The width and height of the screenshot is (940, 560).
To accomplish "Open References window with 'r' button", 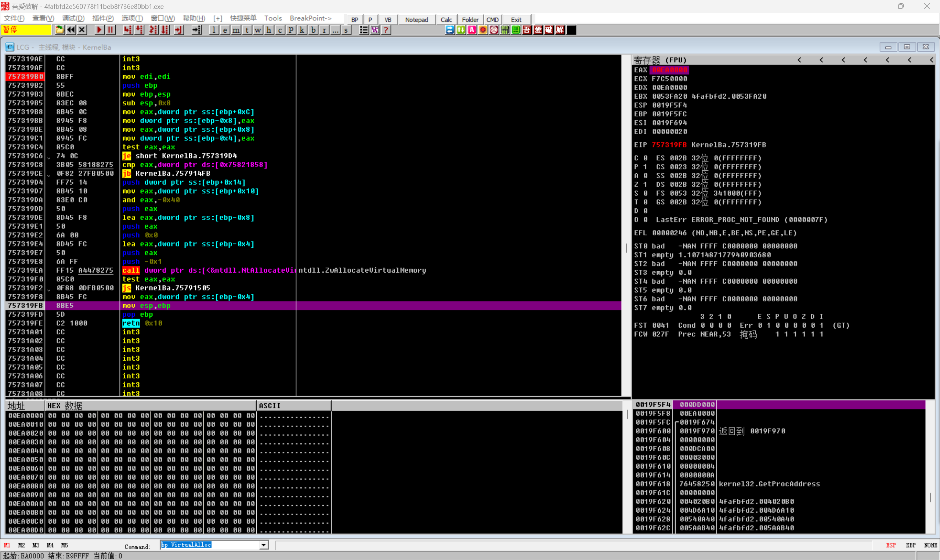I will (324, 30).
